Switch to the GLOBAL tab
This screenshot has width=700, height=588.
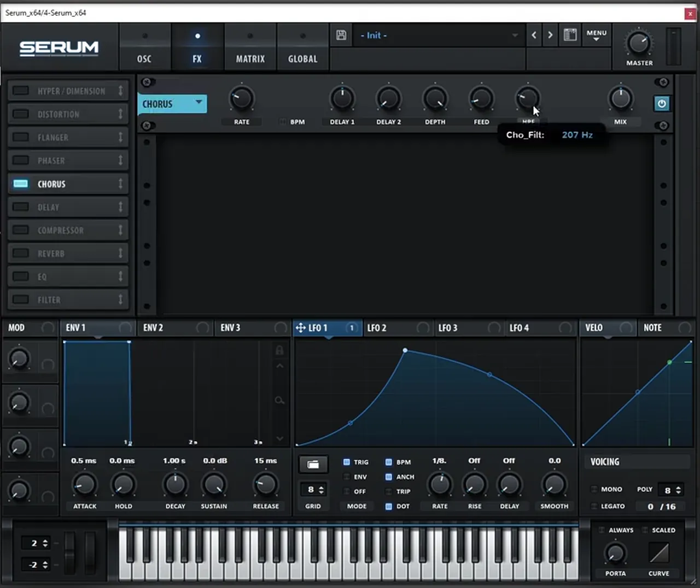coord(302,46)
